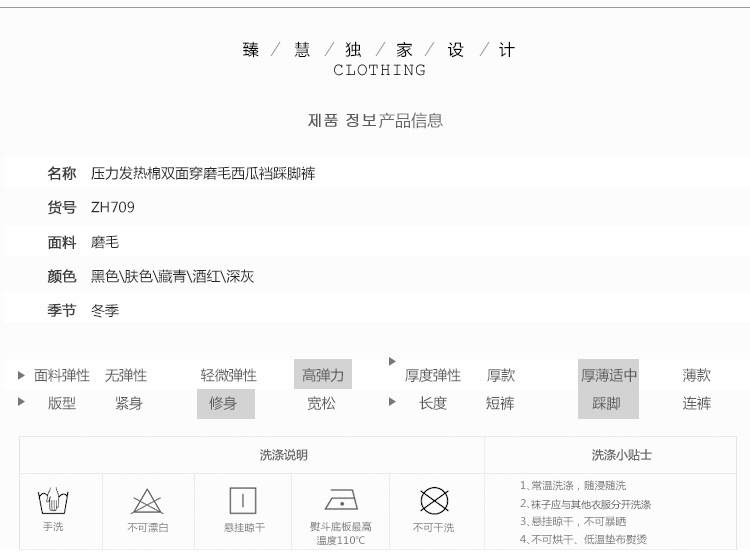This screenshot has width=750, height=553.
Task: Click the 不可漂白 caption
Action: (x=148, y=528)
